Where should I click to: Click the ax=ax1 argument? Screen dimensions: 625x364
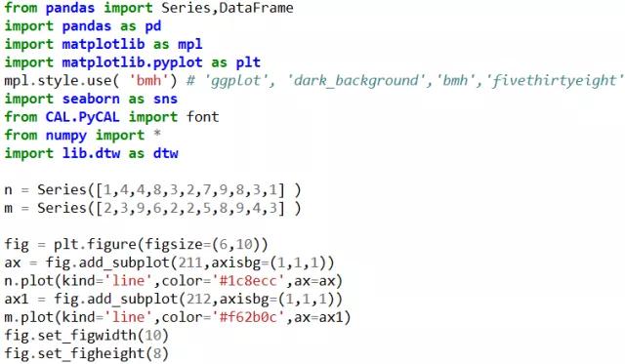pyautogui.click(x=318, y=317)
